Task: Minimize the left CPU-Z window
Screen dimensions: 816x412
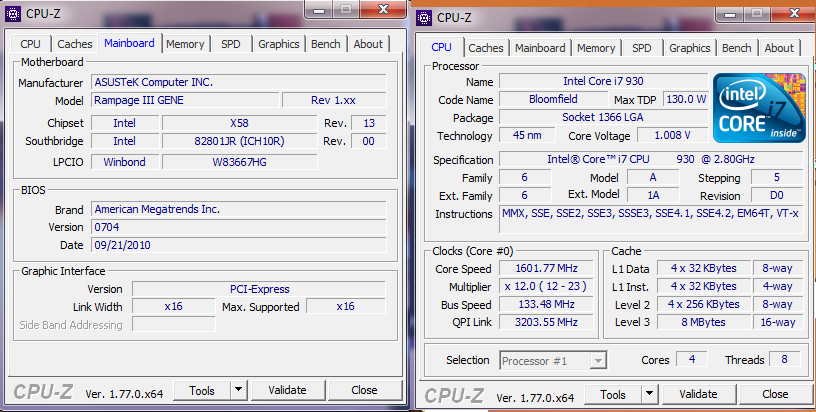Action: 319,10
